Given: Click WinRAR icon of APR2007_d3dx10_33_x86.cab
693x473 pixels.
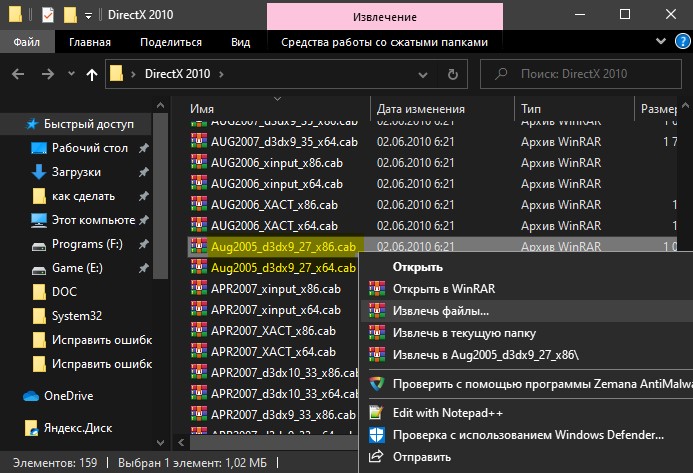Looking at the screenshot, I should pyautogui.click(x=199, y=372).
